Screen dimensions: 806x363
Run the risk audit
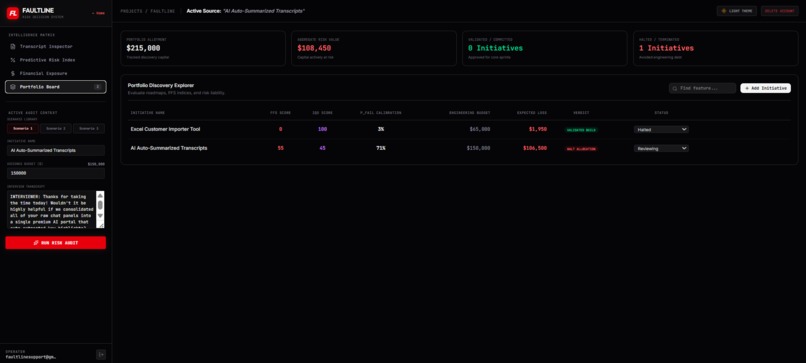click(56, 243)
